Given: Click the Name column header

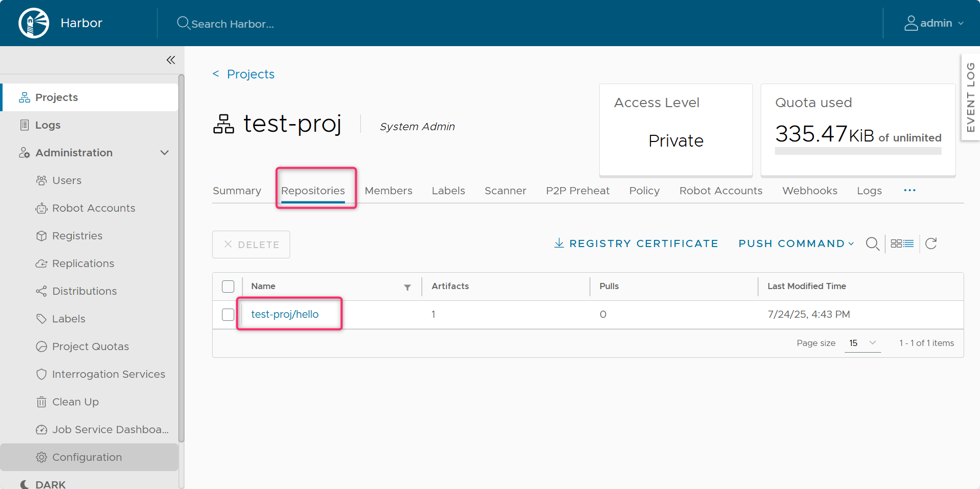Looking at the screenshot, I should click(263, 286).
